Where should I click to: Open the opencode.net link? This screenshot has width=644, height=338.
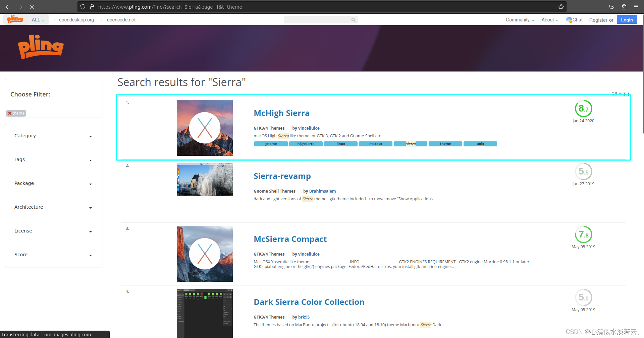(121, 20)
